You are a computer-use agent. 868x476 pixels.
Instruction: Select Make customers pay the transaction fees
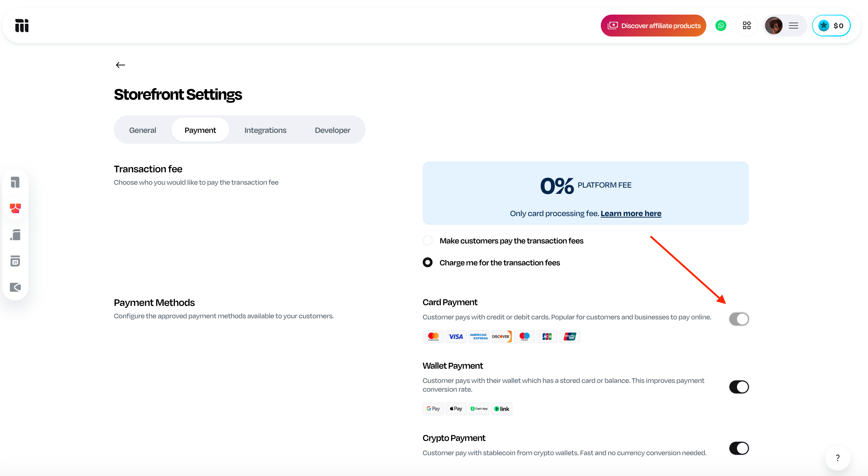click(x=427, y=241)
